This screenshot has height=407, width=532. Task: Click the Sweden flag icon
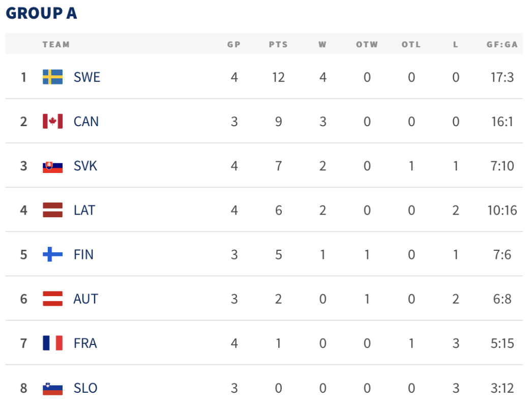click(x=52, y=77)
